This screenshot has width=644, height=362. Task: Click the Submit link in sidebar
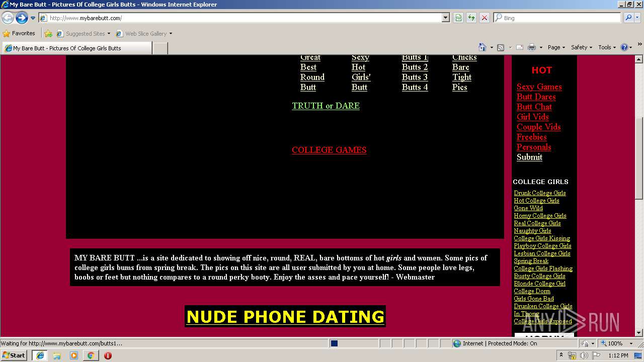529,157
